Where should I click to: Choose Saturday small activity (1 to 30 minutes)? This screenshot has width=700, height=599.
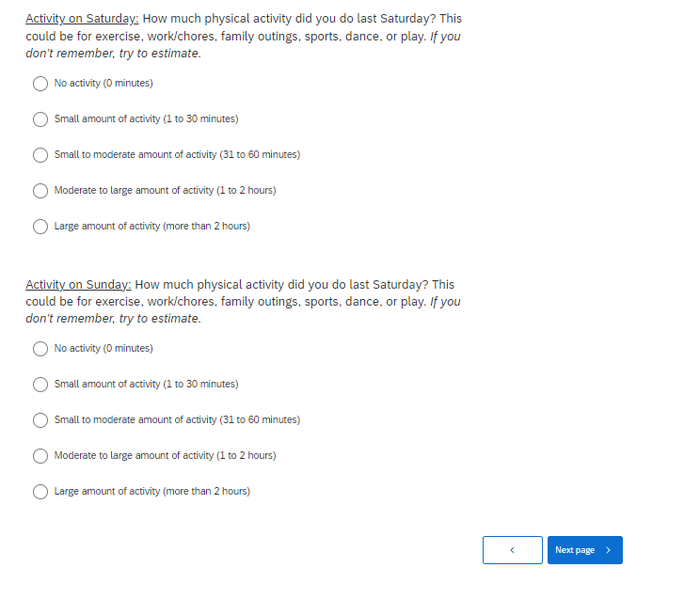(40, 119)
